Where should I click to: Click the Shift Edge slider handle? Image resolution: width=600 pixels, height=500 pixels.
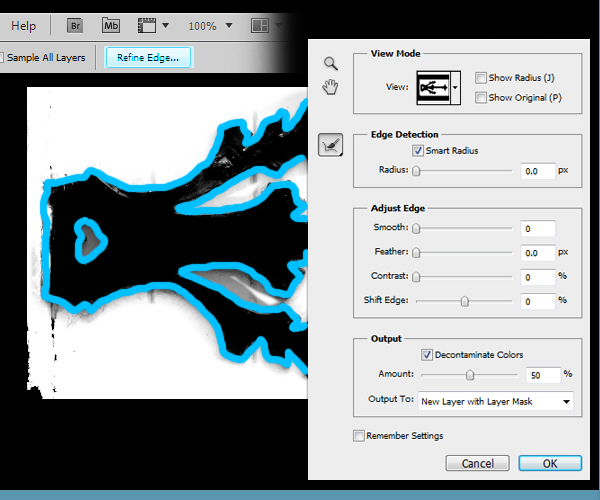[464, 301]
